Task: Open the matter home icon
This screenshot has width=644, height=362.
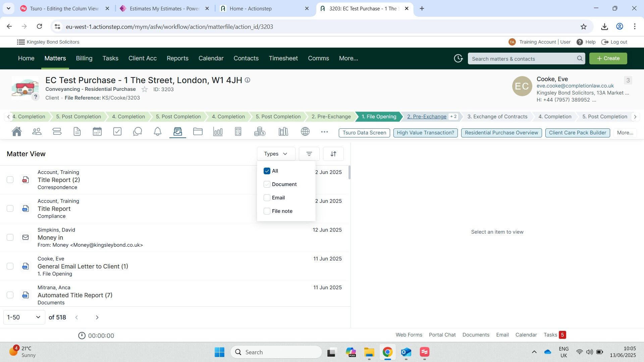Action: tap(17, 132)
